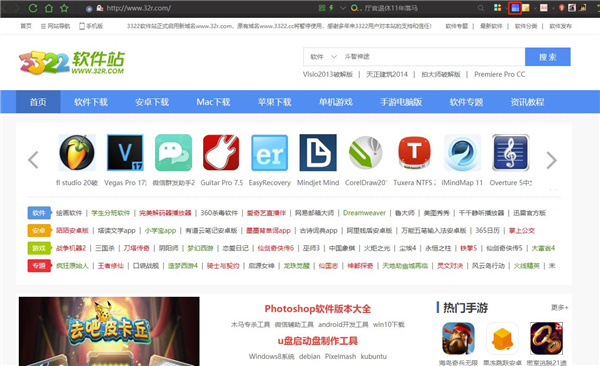Select the 首页 navigation tab
The width and height of the screenshot is (600, 366).
[x=38, y=102]
